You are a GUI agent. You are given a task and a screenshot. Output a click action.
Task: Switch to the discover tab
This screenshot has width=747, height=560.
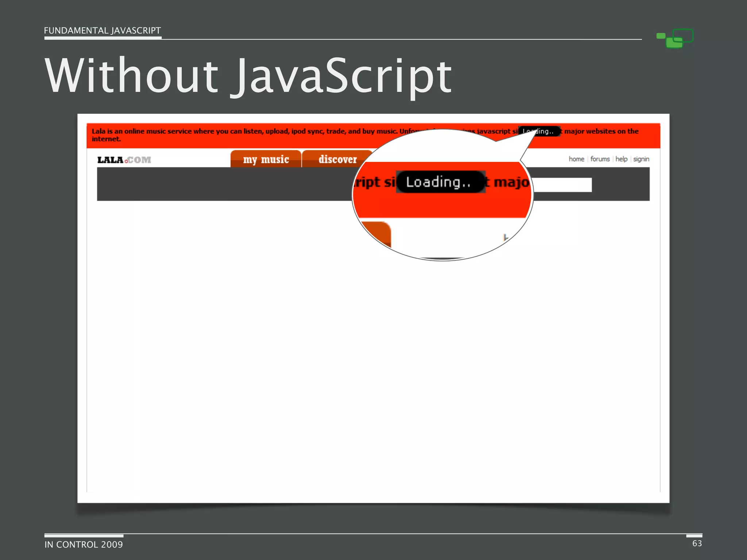[x=337, y=159]
